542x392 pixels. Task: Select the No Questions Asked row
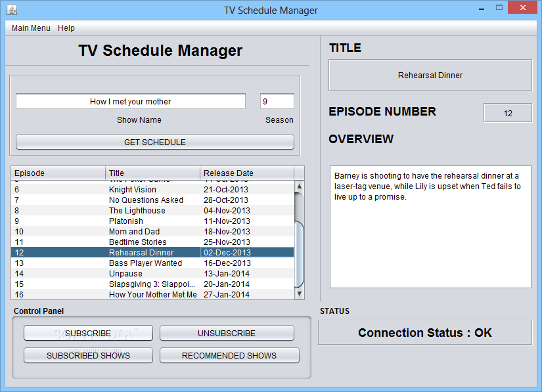click(152, 200)
